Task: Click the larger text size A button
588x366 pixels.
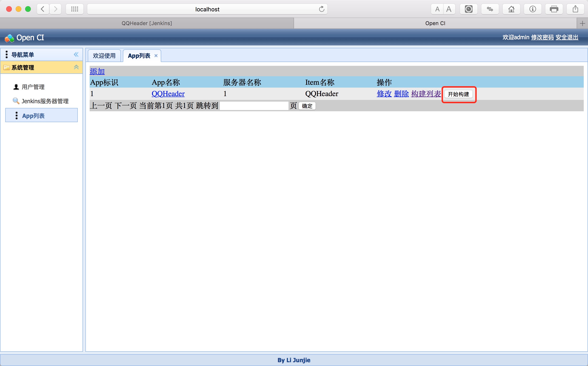Action: (x=449, y=9)
